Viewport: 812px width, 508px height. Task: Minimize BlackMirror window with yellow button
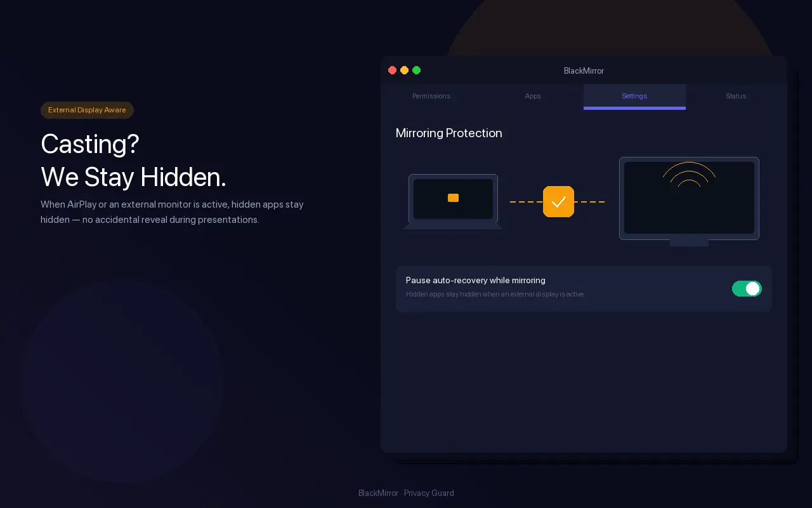[404, 70]
